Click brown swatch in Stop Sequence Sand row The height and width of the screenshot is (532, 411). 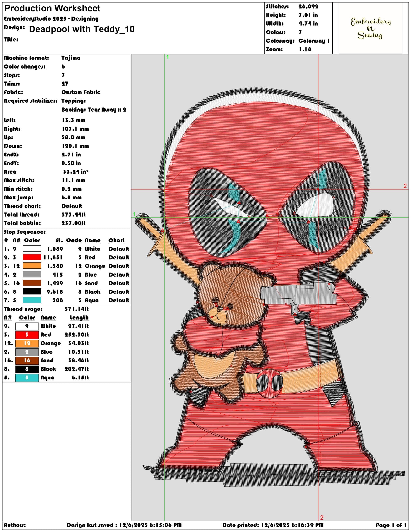32,283
